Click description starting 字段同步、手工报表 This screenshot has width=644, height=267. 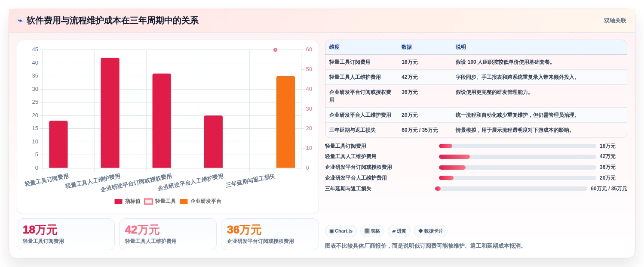pos(518,77)
